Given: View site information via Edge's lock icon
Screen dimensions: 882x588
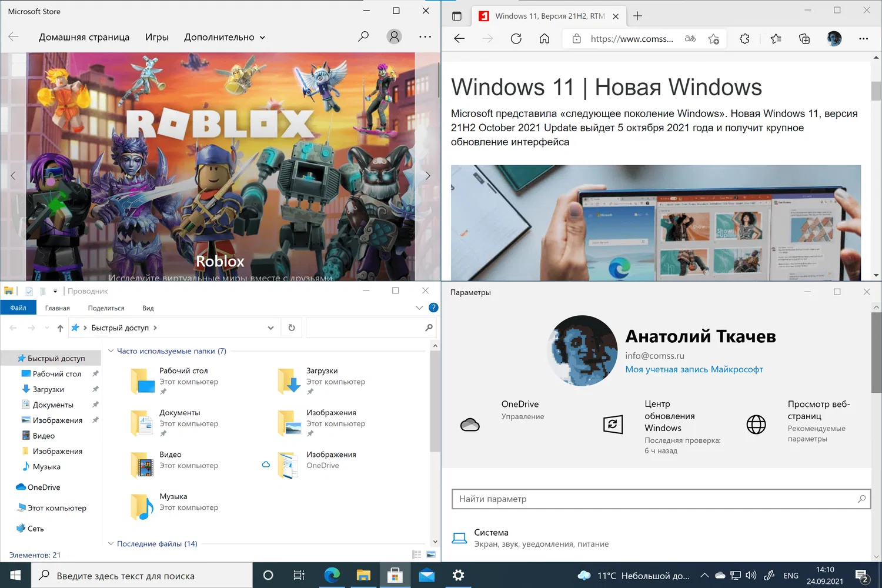Looking at the screenshot, I should point(577,39).
